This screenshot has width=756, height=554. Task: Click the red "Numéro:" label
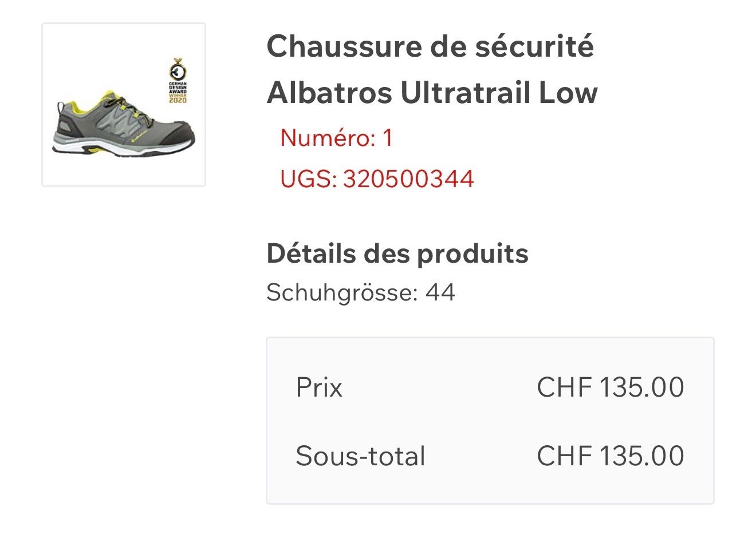327,138
